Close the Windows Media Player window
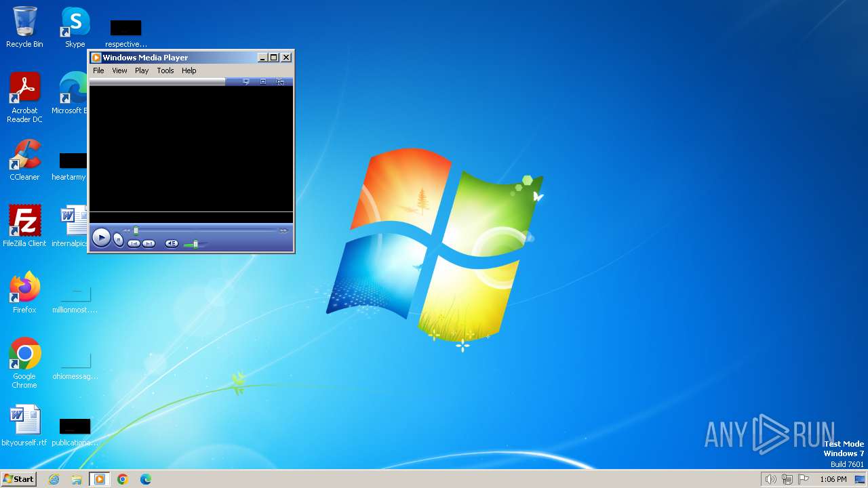868x488 pixels. click(x=286, y=58)
